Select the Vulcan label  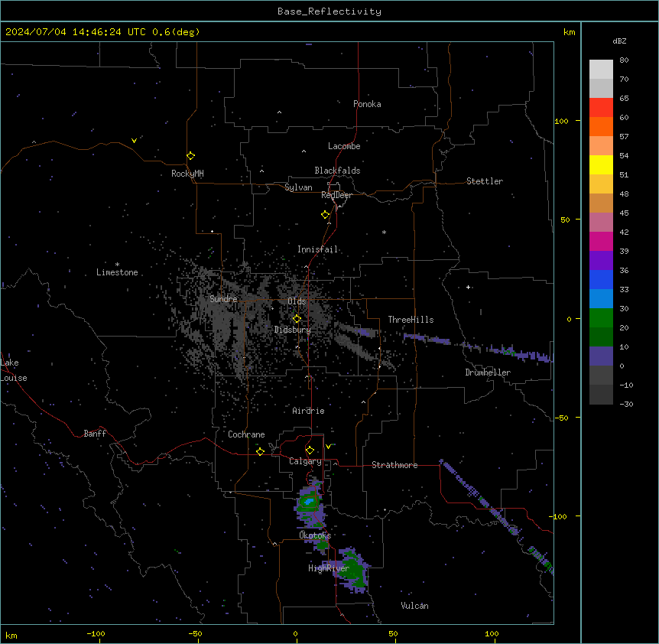(415, 606)
